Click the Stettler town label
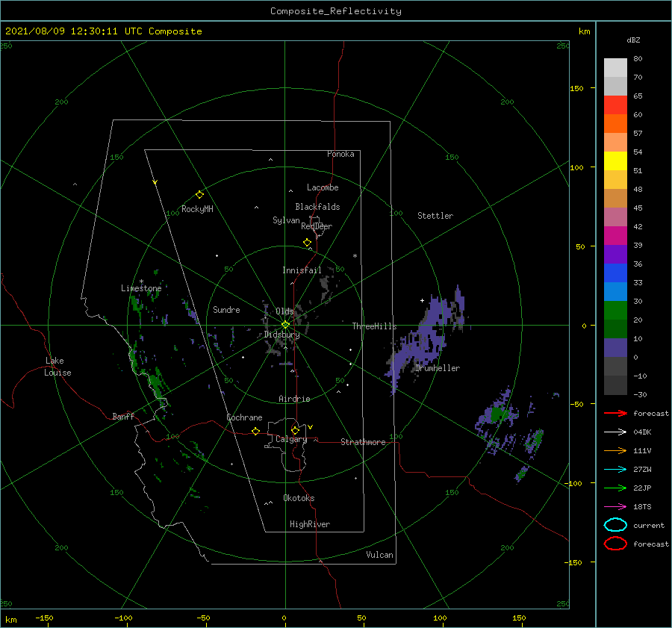 pyautogui.click(x=435, y=216)
